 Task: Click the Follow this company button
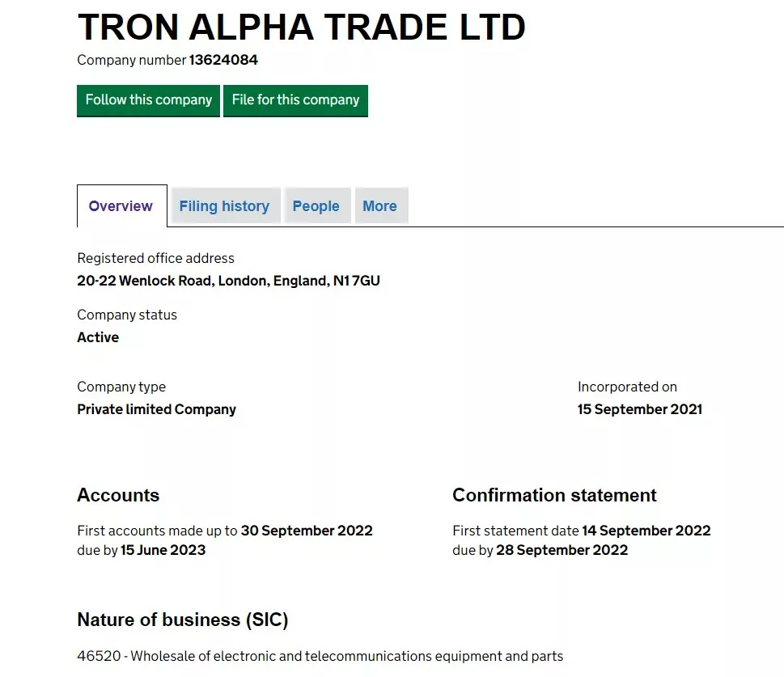(148, 100)
